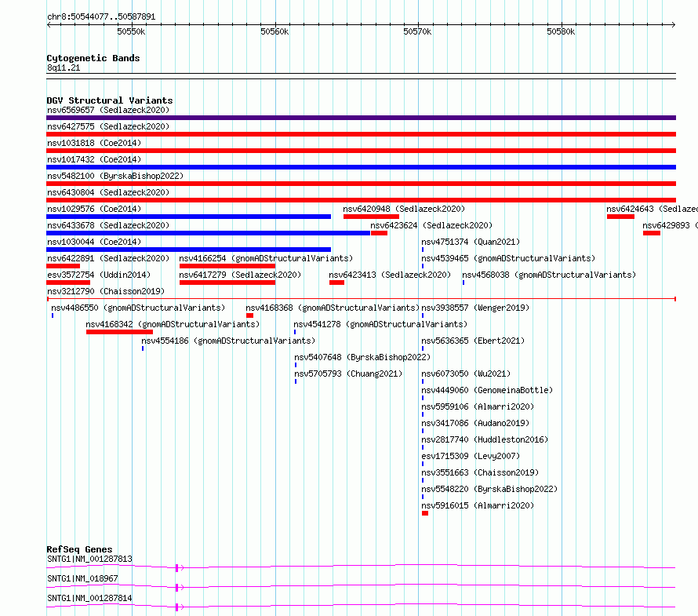698x616 pixels.
Task: Select nsv5636365 (Ebert2021) label
Action: (473, 341)
